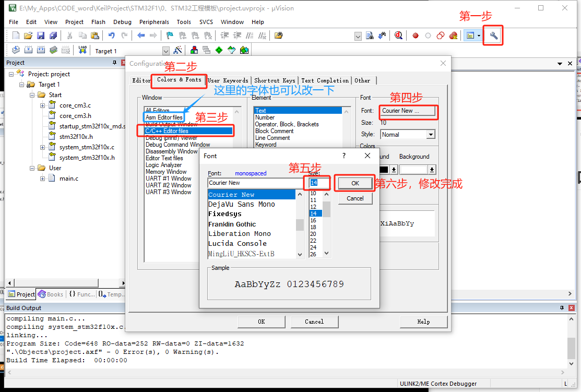
Task: Open the Background color dropdown arrow
Action: point(432,170)
